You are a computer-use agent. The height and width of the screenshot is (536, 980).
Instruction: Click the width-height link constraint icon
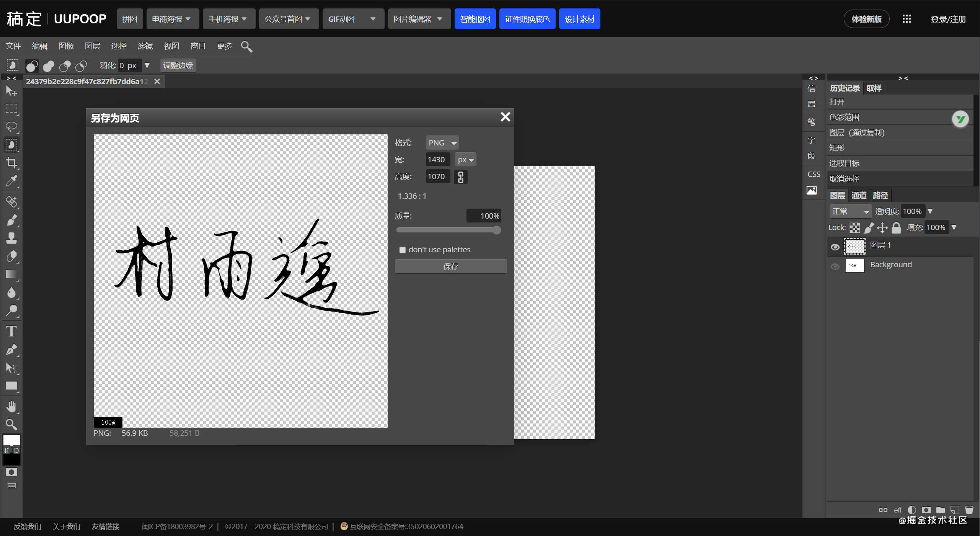[x=461, y=177]
